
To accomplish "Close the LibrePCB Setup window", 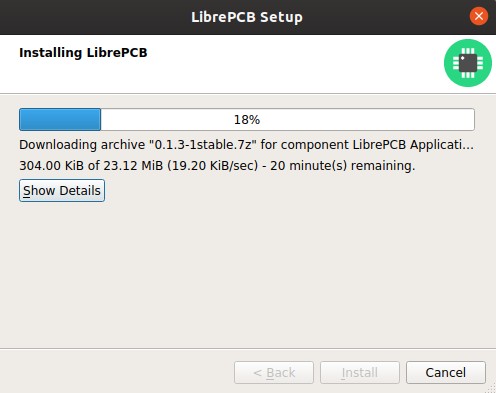I will [x=479, y=16].
